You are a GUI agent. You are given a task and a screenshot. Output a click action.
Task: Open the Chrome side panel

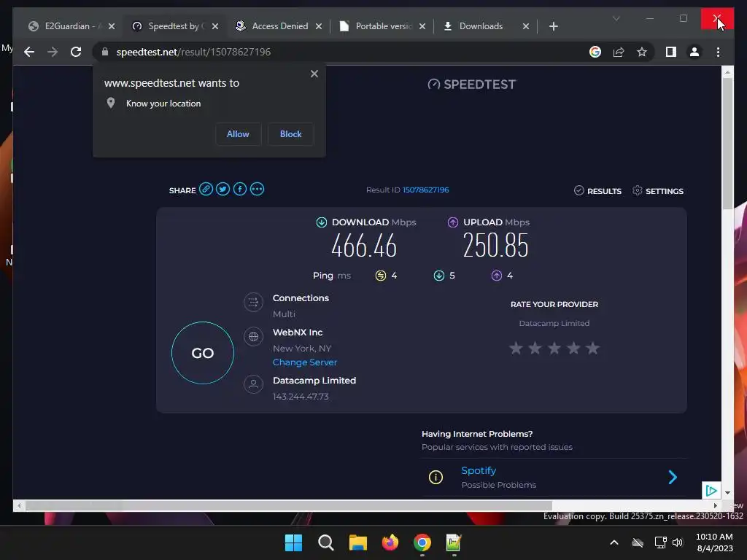tap(671, 52)
